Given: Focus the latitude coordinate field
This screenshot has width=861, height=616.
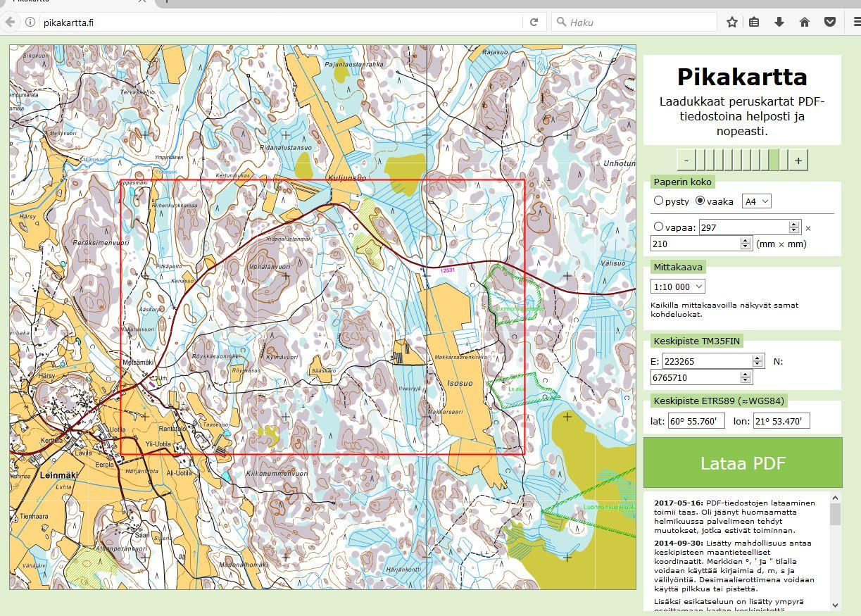Looking at the screenshot, I should click(x=696, y=421).
